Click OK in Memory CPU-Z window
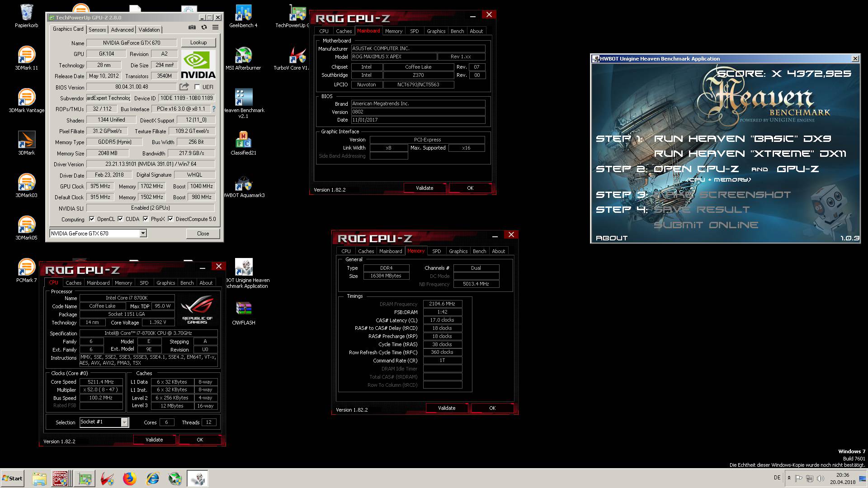 pos(492,408)
